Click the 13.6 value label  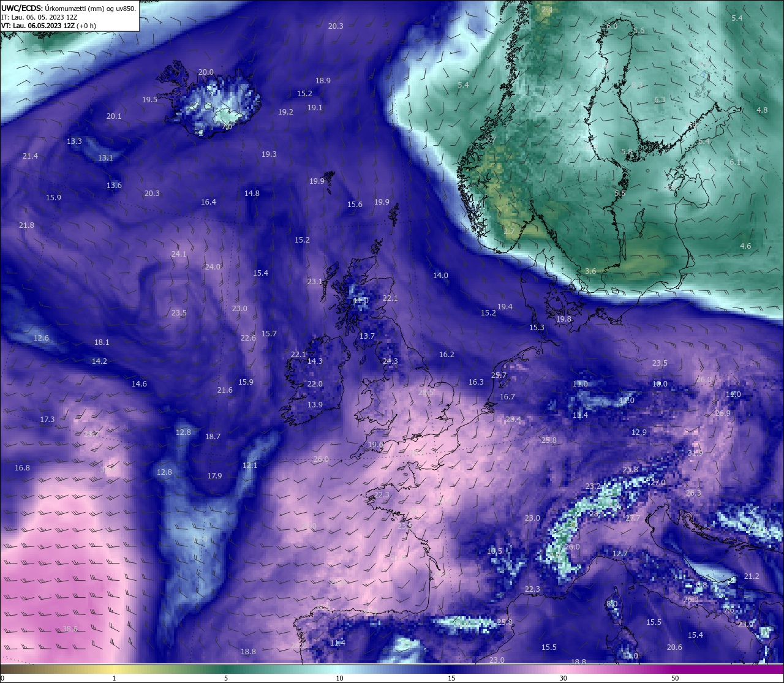click(114, 185)
